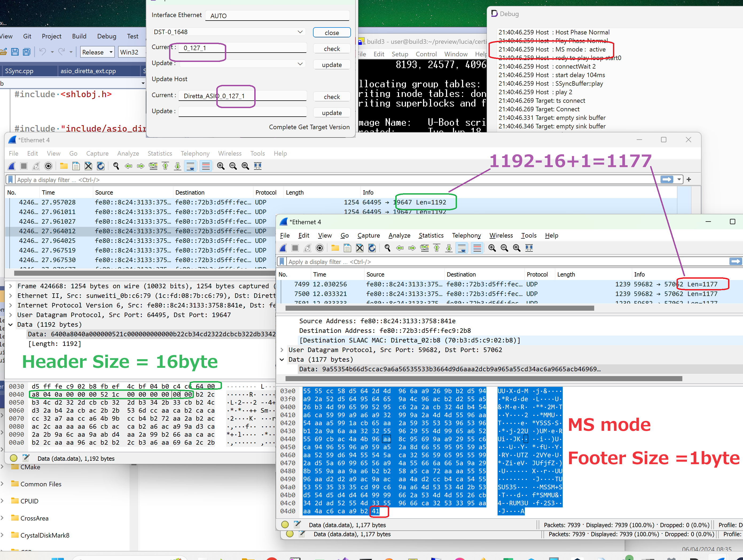743x560 pixels.
Task: Open the Analyze menu
Action: click(x=399, y=235)
